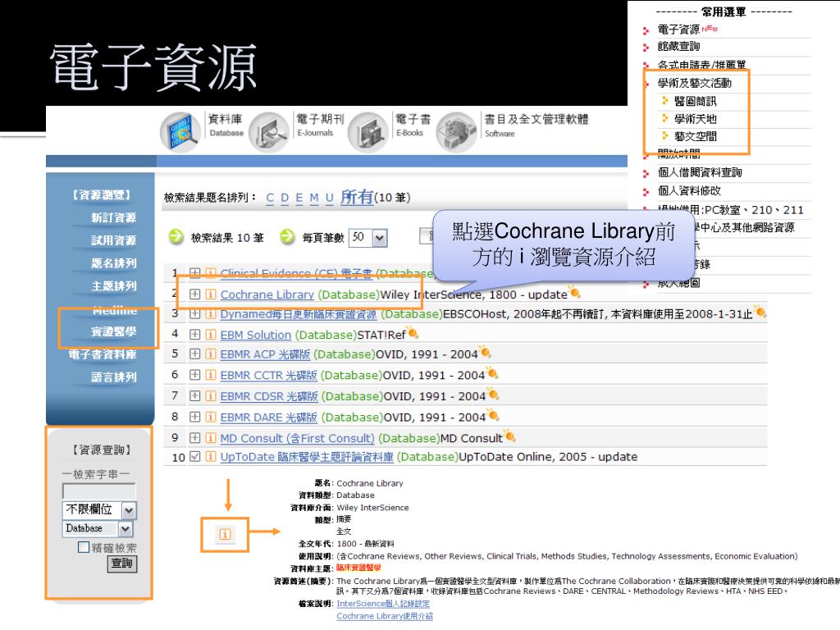
Task: Click the info icon before EBMR CDSR 光碟版
Action: (x=211, y=396)
